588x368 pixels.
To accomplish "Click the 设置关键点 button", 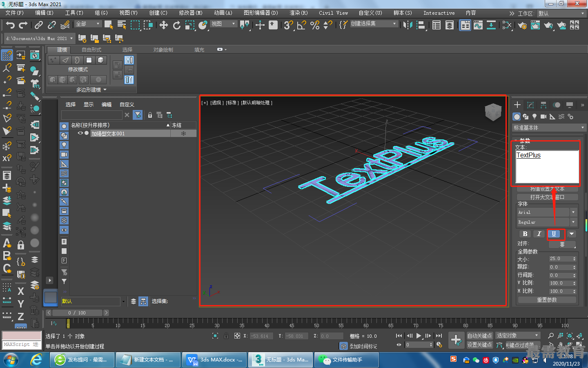I will pyautogui.click(x=480, y=345).
